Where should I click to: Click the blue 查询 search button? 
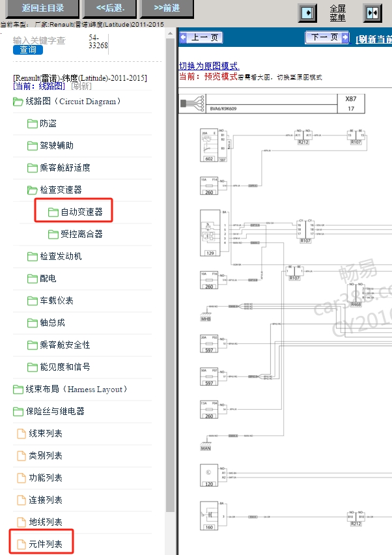(x=28, y=50)
